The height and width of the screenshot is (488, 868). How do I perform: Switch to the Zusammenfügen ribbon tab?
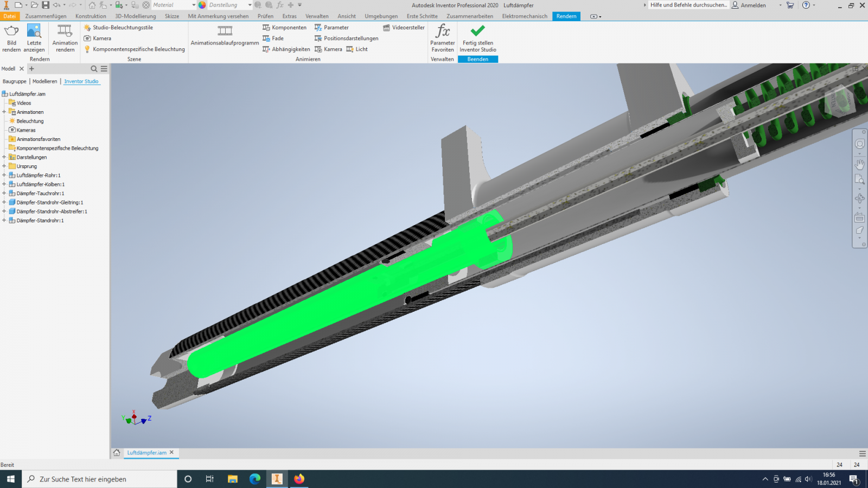[46, 16]
